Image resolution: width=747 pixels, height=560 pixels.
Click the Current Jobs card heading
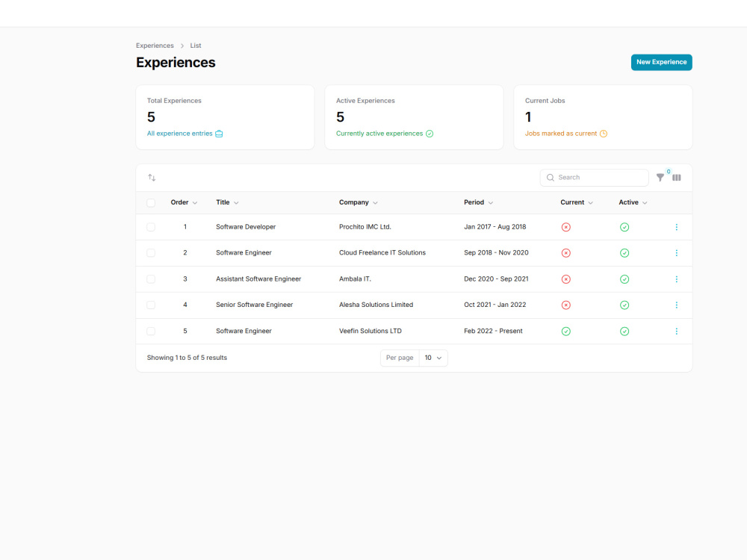pos(545,101)
